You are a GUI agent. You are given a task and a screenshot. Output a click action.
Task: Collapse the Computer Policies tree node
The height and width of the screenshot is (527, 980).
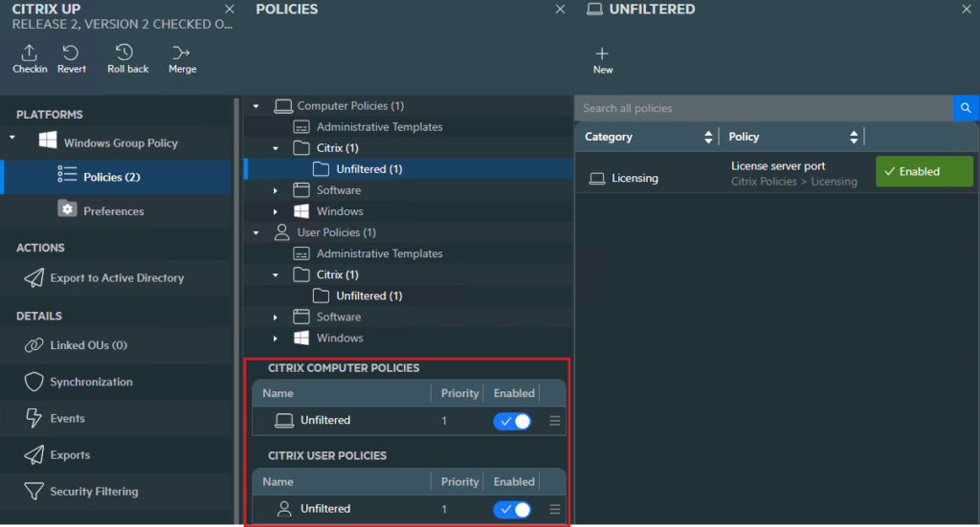(256, 106)
